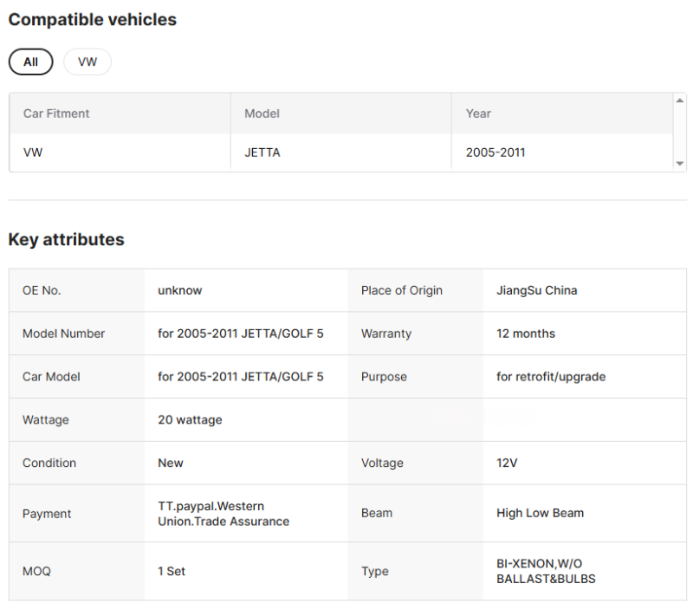
Task: Click the 'for retrofit/upgrade' purpose value
Action: 551,377
